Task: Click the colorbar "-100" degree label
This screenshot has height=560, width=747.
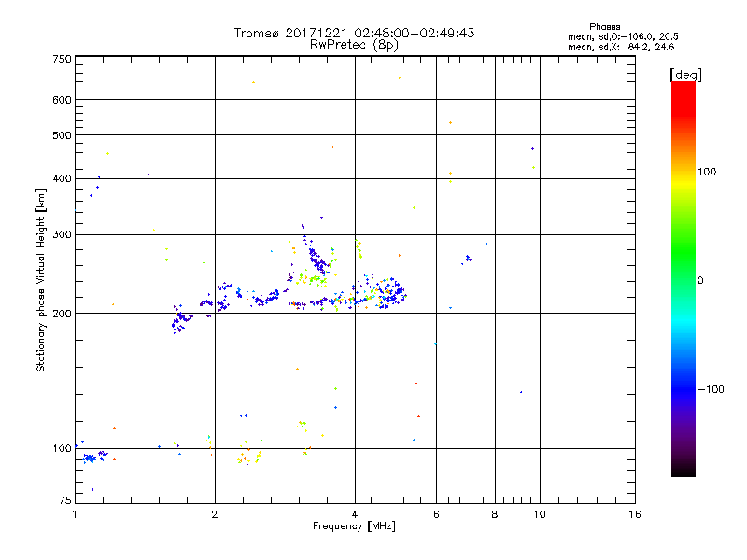Action: (x=712, y=389)
